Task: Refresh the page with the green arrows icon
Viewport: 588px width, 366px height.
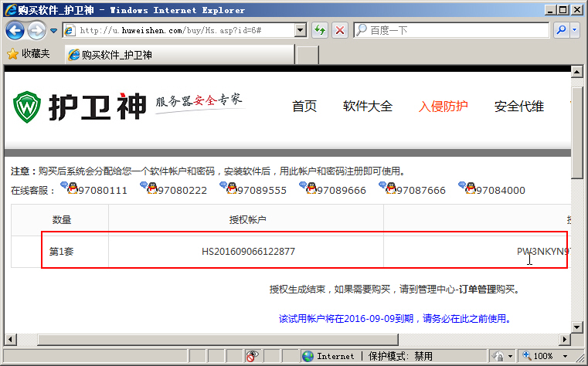Action: 320,30
